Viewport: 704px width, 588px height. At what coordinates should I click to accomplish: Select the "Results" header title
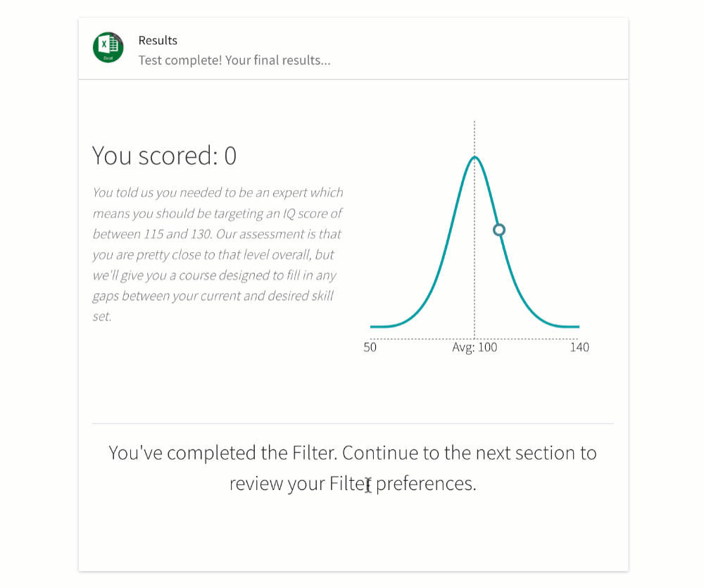click(x=158, y=40)
